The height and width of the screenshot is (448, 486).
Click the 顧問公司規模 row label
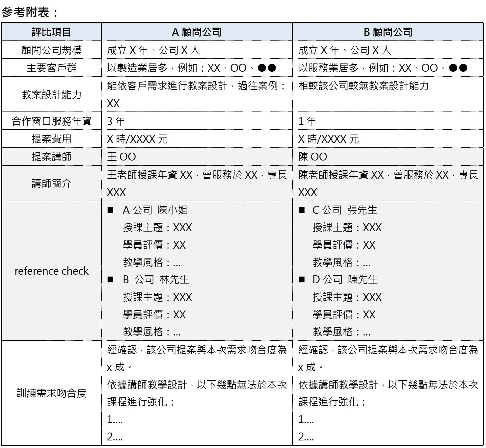(52, 50)
